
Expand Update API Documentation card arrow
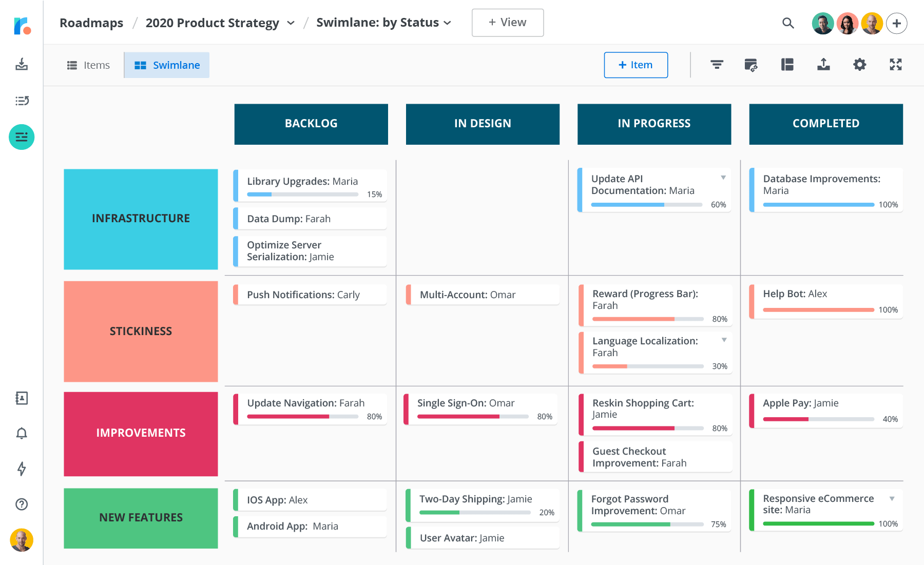coord(723,178)
